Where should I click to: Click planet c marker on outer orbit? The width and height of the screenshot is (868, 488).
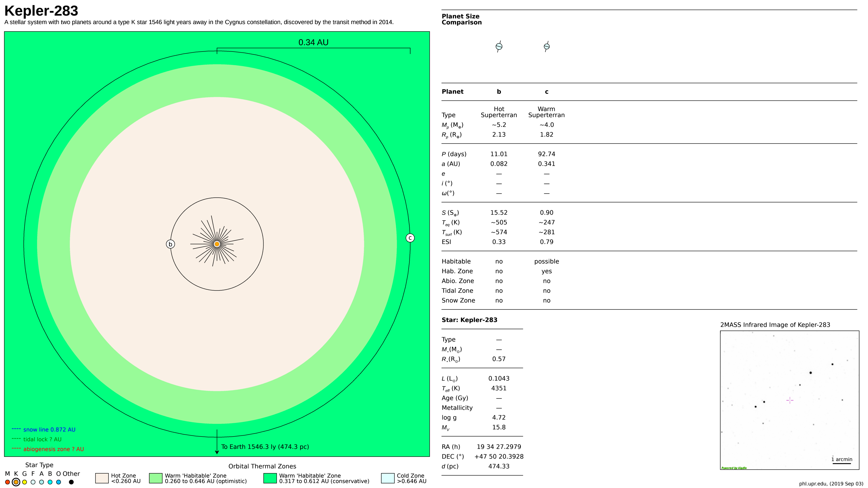(410, 238)
